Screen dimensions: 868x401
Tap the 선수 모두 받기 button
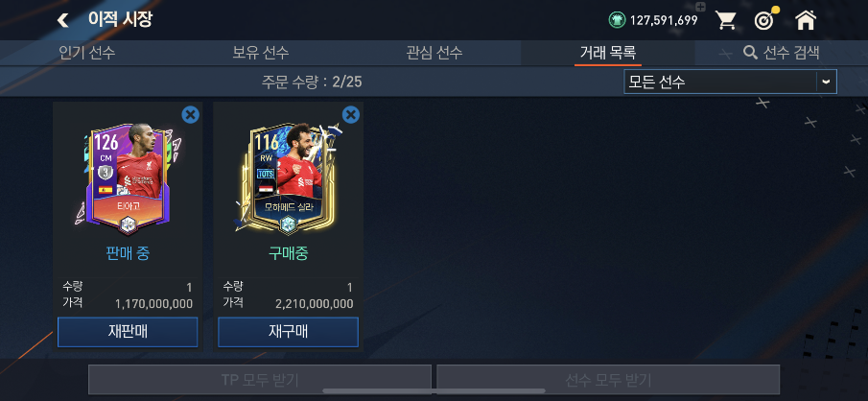pos(608,379)
